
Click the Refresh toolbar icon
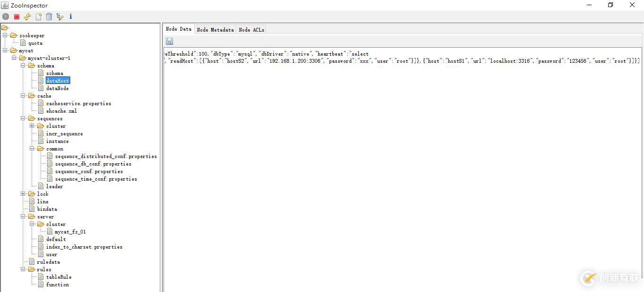click(x=27, y=17)
